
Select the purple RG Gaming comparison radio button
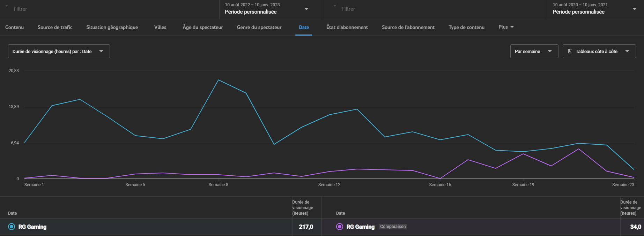point(340,227)
